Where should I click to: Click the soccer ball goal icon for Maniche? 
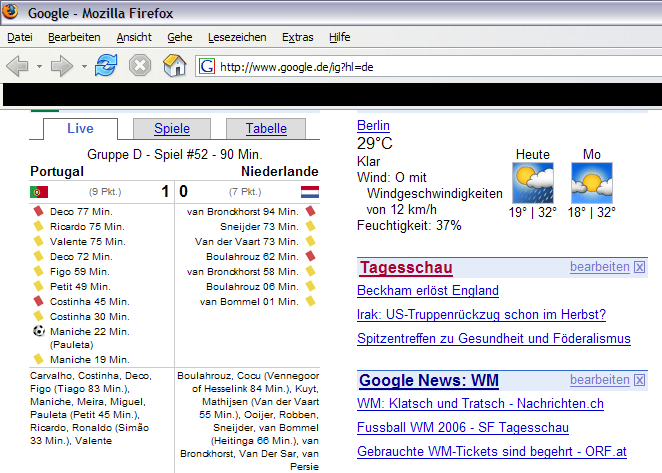click(39, 331)
